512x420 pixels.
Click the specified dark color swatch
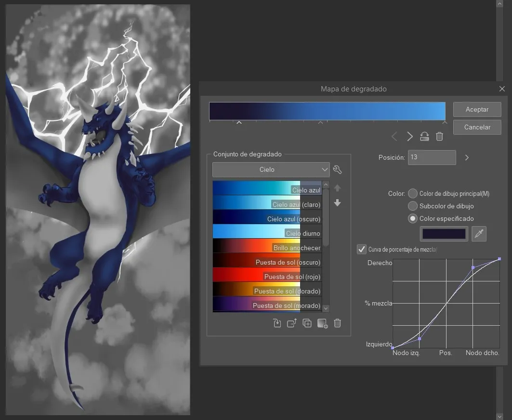coord(444,234)
